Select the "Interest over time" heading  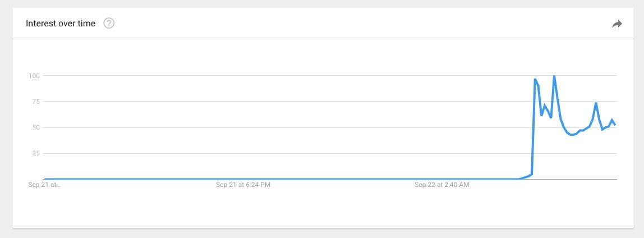point(61,24)
